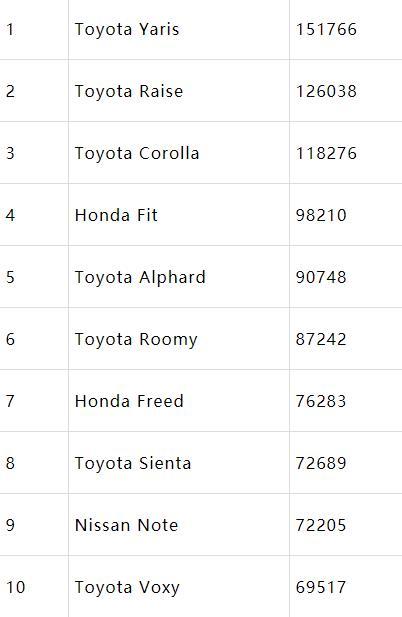Click the rank 10 cell
This screenshot has height=617, width=402.
pyautogui.click(x=34, y=587)
